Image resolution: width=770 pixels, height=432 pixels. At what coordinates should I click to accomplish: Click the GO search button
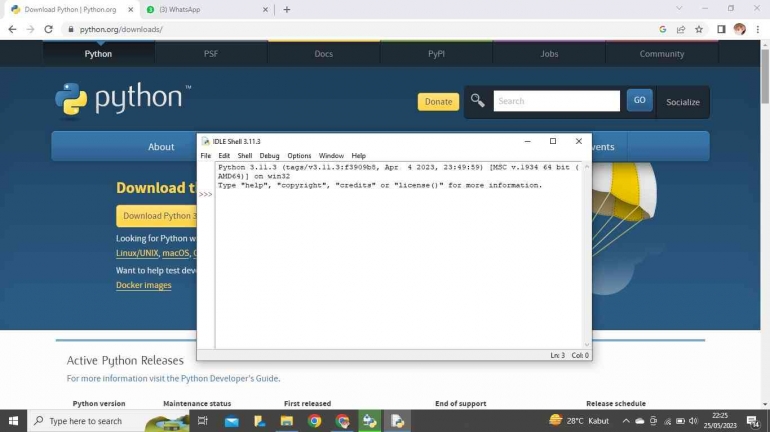point(639,100)
